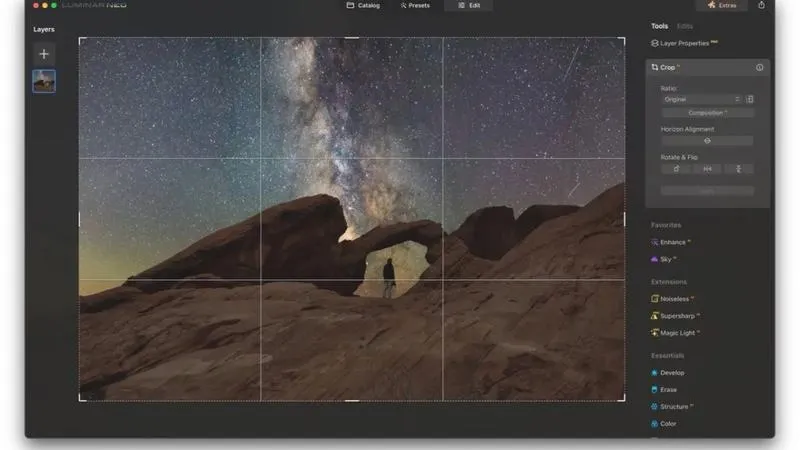This screenshot has height=450, width=800.
Task: Open Layer Properties
Action: tap(684, 43)
